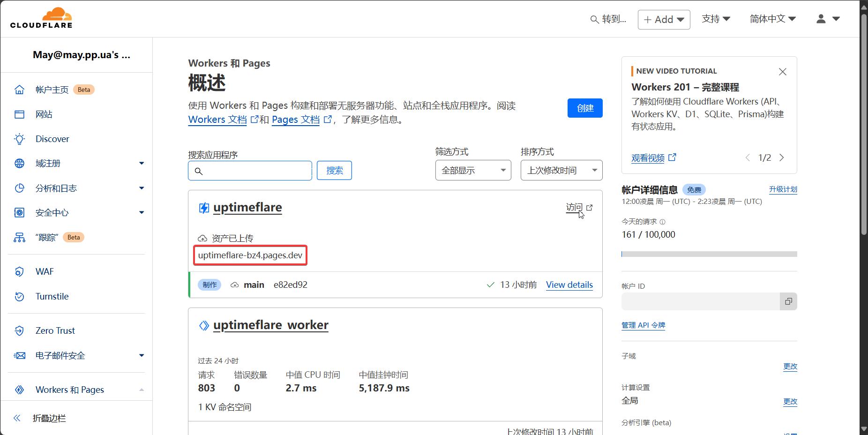The height and width of the screenshot is (435, 868).
Task: Click the 安全中心 icon
Action: [19, 212]
